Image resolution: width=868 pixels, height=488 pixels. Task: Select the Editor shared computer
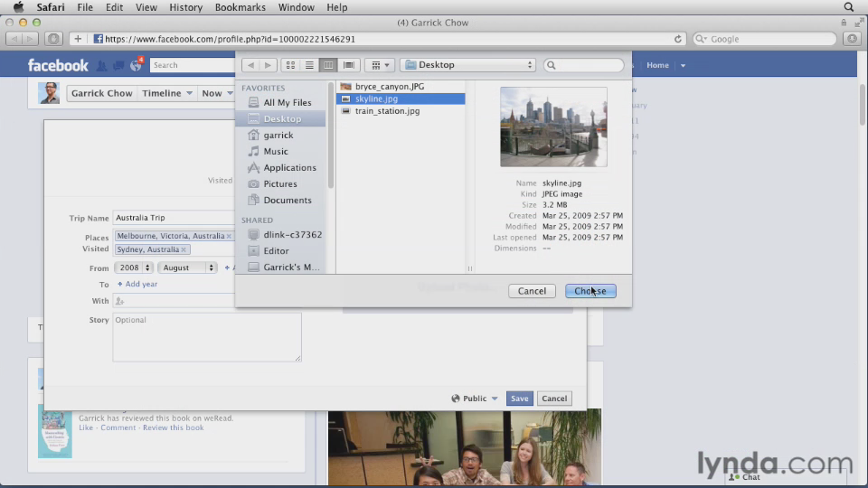point(280,250)
